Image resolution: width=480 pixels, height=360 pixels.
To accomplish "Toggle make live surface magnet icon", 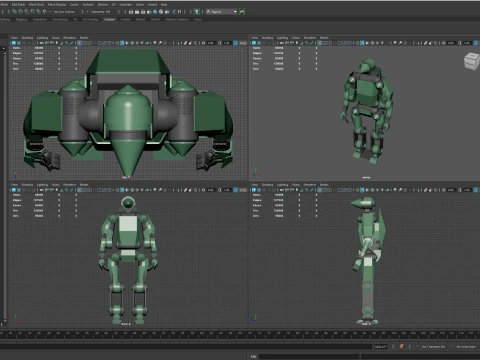I will point(45,11).
